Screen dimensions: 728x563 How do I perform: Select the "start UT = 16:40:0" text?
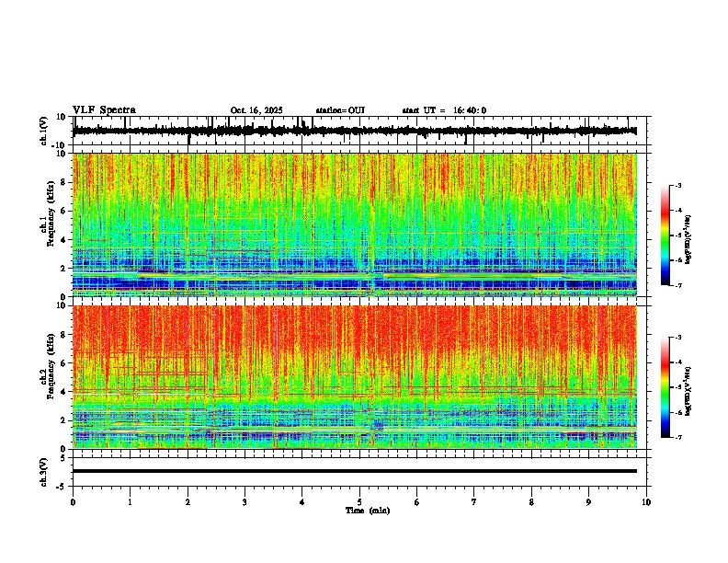click(444, 110)
